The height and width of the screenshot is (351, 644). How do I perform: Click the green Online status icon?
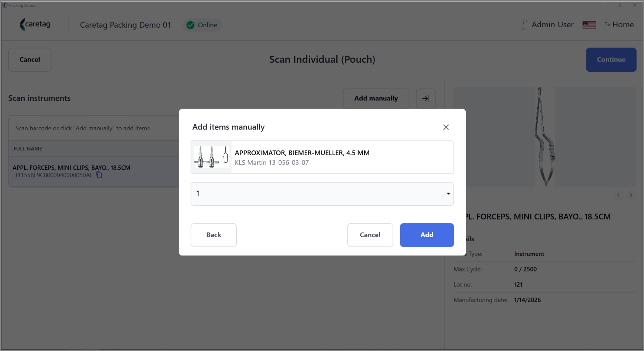coord(191,25)
